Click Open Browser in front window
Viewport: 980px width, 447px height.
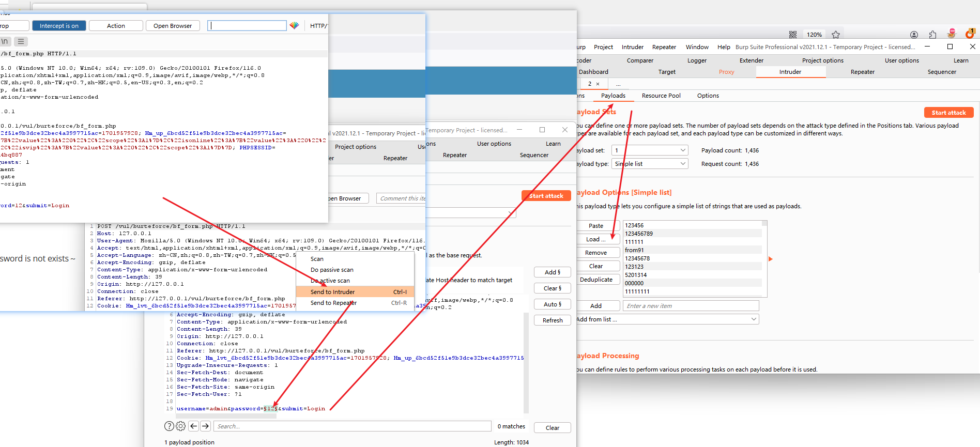(x=173, y=26)
